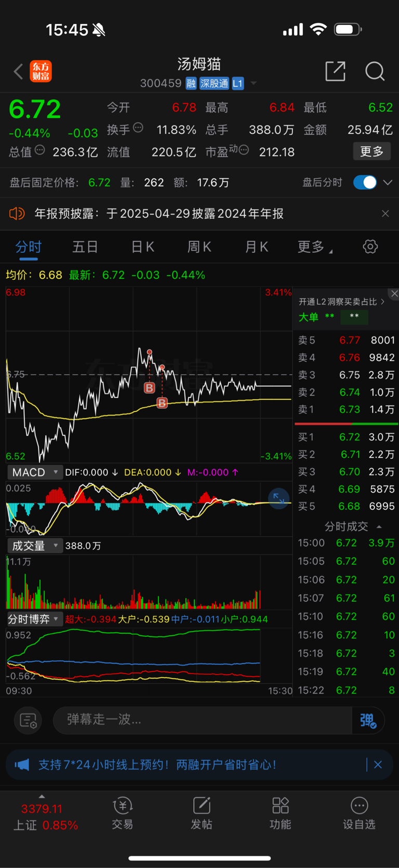The image size is (399, 868).
Task: Select the 分时 tab
Action: tap(28, 247)
